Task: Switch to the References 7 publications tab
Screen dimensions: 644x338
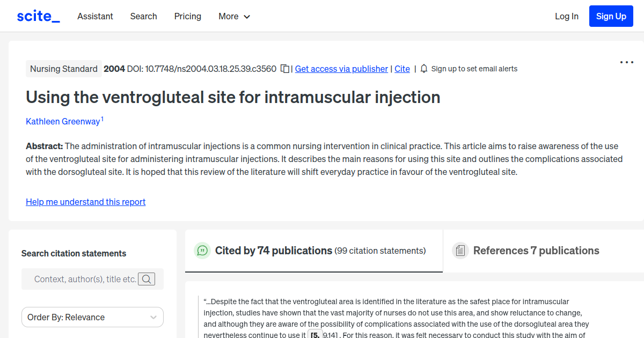Action: pos(536,251)
